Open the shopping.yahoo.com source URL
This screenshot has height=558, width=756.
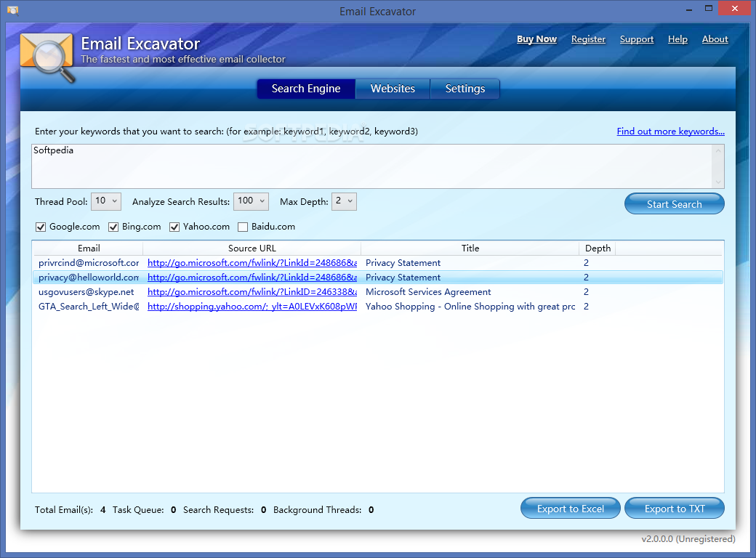[x=252, y=306]
